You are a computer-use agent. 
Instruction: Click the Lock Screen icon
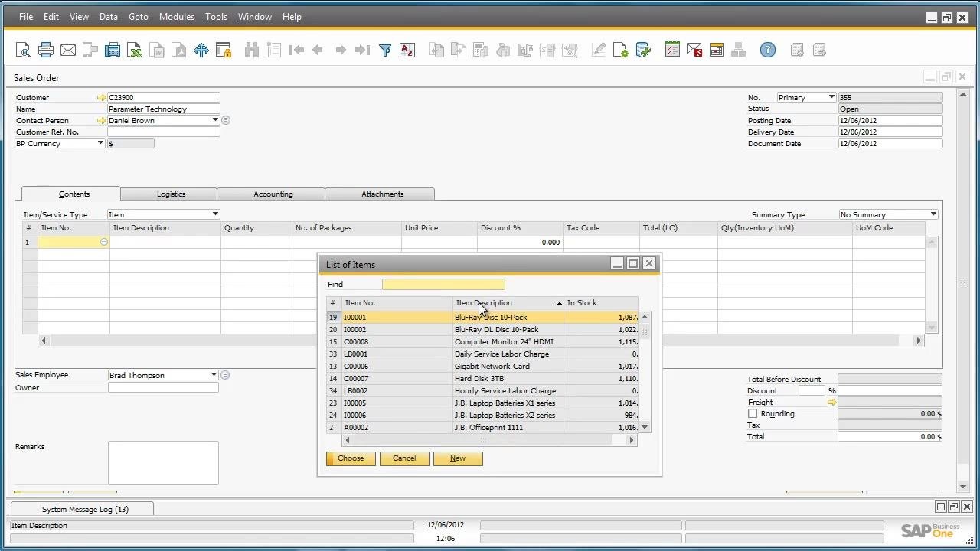[224, 51]
